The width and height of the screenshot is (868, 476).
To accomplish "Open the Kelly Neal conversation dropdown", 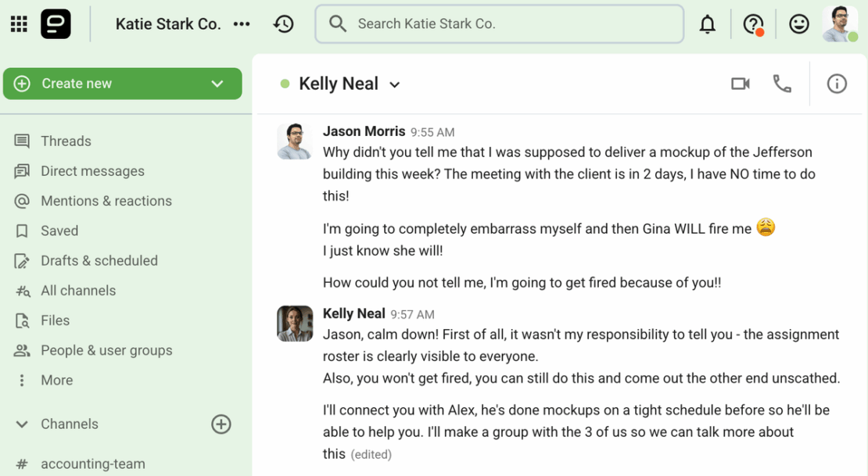I will pos(394,84).
